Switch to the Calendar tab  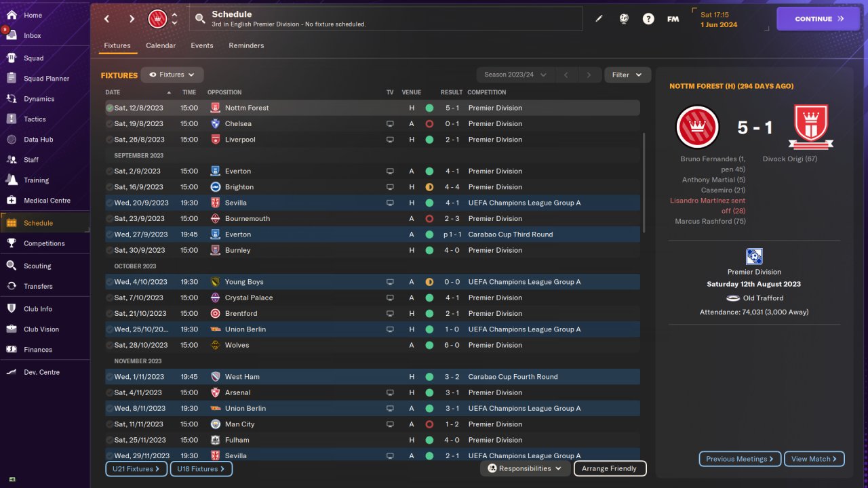tap(161, 45)
